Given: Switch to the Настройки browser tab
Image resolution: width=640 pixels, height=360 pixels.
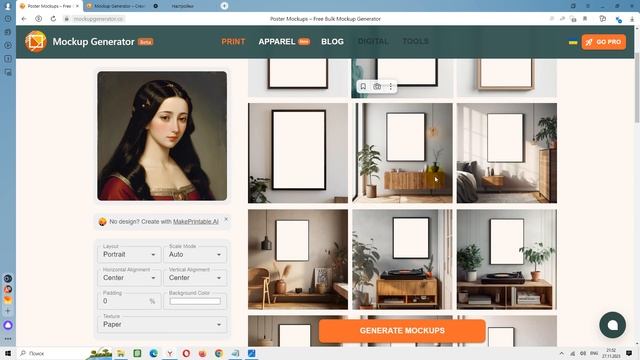Looking at the screenshot, I should 182,6.
